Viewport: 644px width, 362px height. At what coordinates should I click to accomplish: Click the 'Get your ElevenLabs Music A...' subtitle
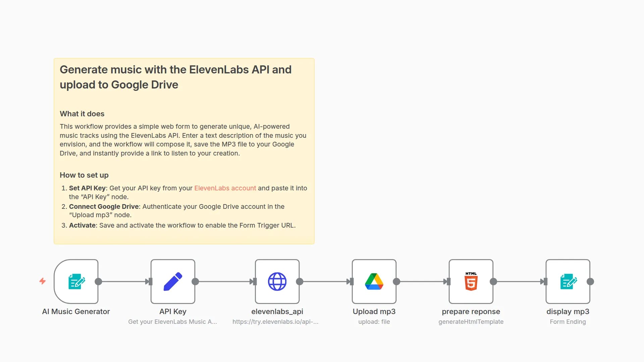172,322
